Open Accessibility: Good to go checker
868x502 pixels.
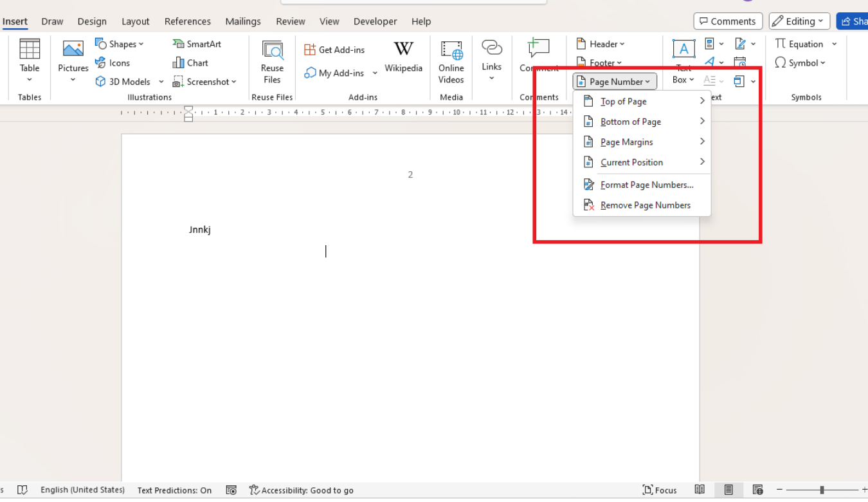coord(301,490)
